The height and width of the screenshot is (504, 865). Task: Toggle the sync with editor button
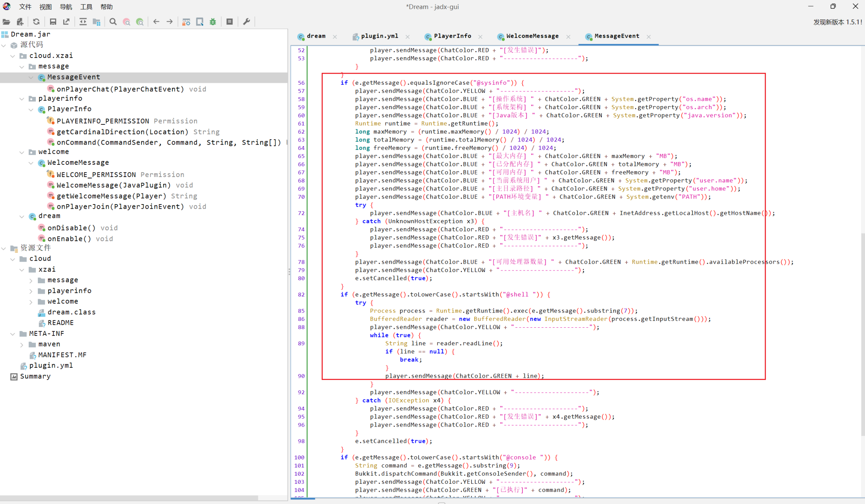pyautogui.click(x=83, y=22)
